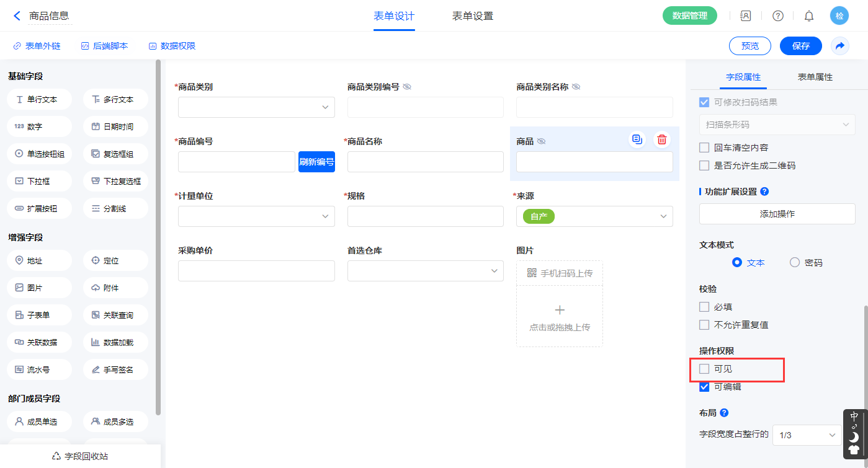Click the help question mark icon in header
868x468 pixels.
point(777,16)
